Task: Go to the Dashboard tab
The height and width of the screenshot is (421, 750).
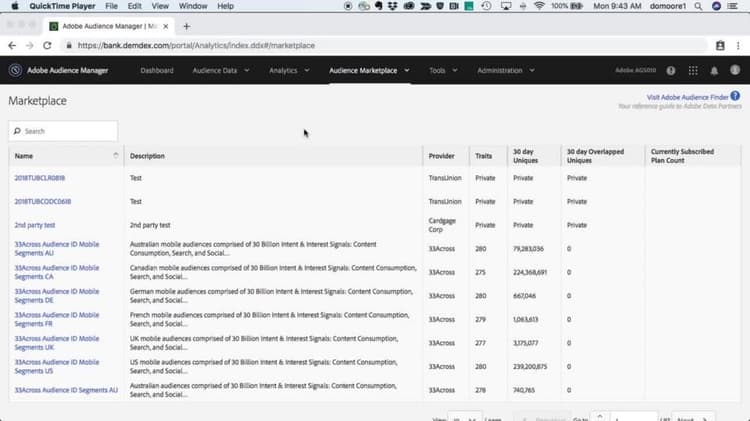Action: coord(157,71)
